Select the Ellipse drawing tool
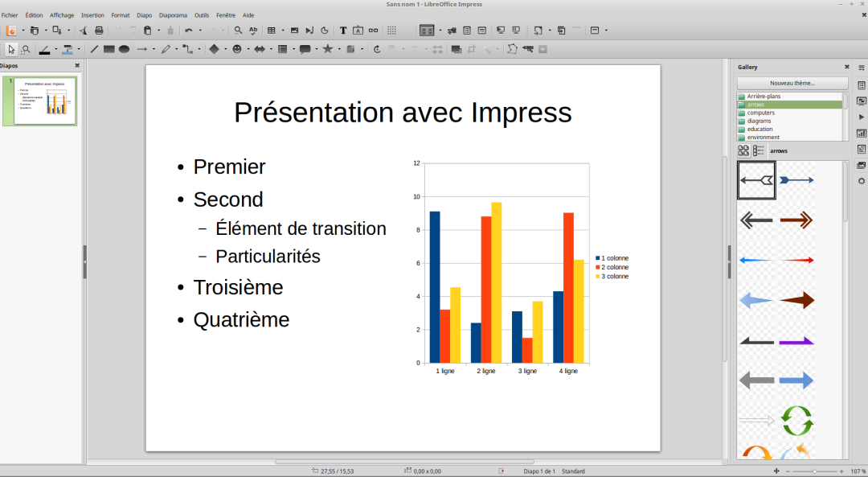This screenshot has height=477, width=868. [x=124, y=49]
